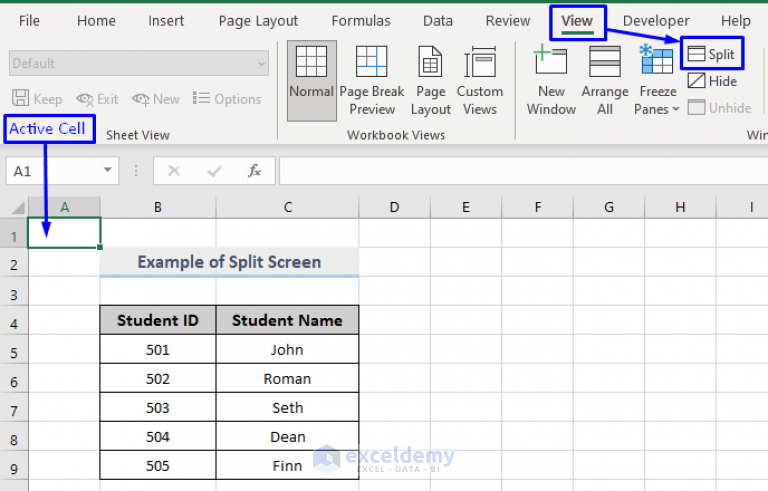Select cell containing 505
The image size is (768, 491).
coord(158,466)
